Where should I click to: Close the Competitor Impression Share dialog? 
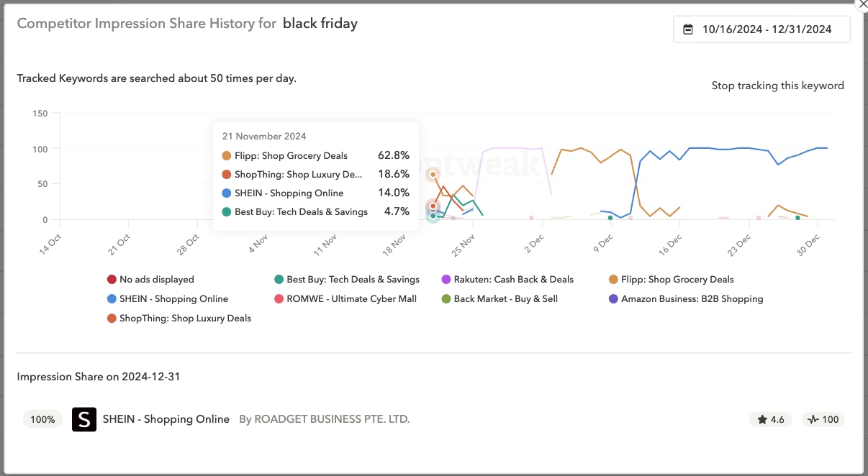(862, 5)
